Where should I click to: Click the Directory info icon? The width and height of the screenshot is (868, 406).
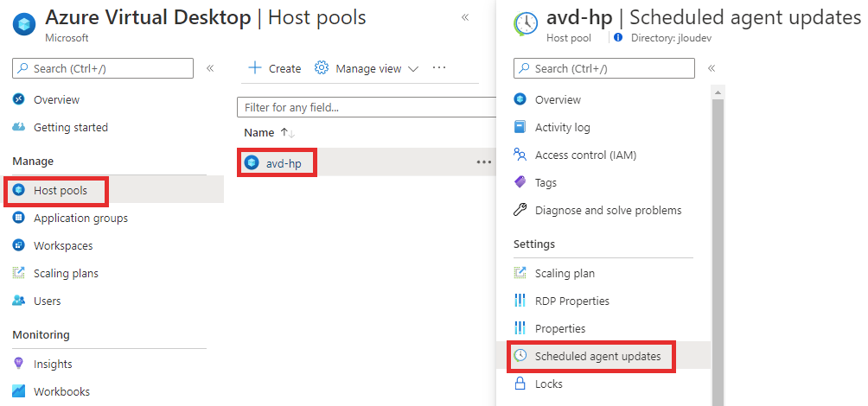[x=618, y=38]
